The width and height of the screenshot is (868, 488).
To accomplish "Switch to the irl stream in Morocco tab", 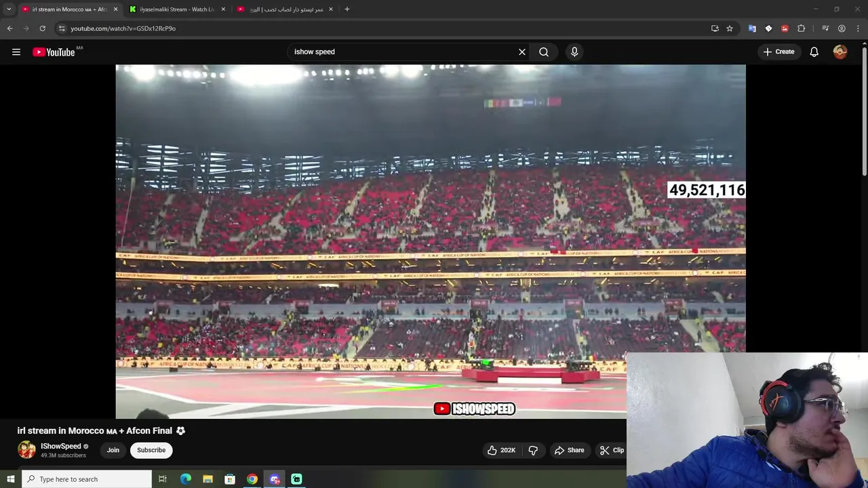I will coord(69,9).
